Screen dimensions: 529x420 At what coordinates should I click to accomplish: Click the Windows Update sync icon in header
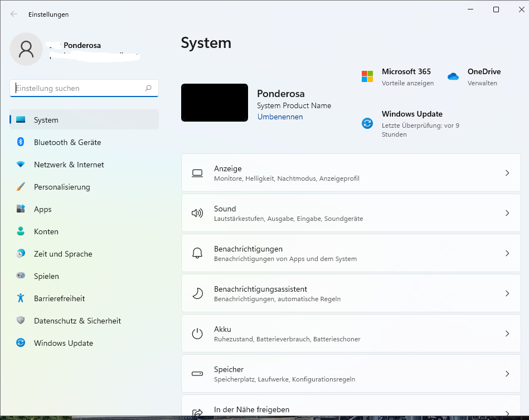click(x=367, y=123)
